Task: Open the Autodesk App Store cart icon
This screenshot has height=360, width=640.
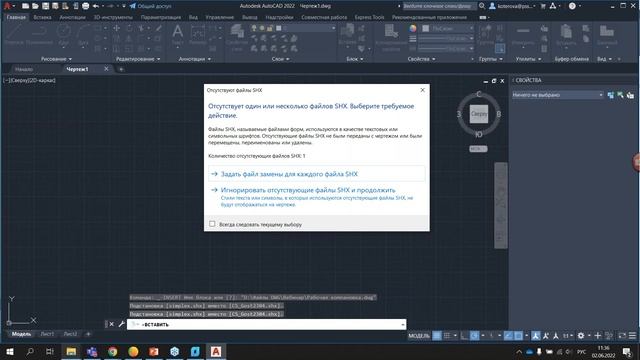Action: (x=543, y=6)
